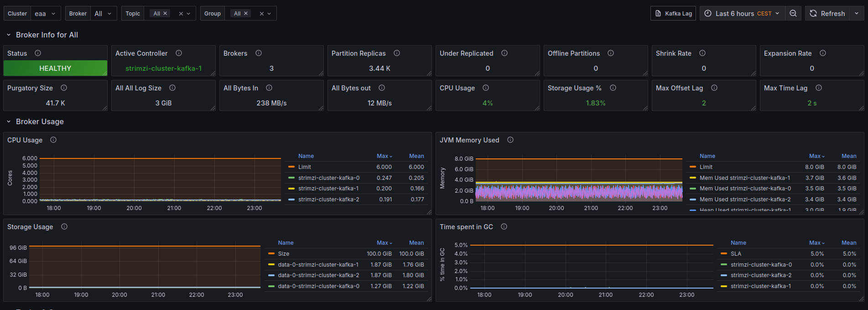Screen dimensions: 868x310
Task: Sort CPU Usage legend by Mean column
Action: pyautogui.click(x=416, y=156)
